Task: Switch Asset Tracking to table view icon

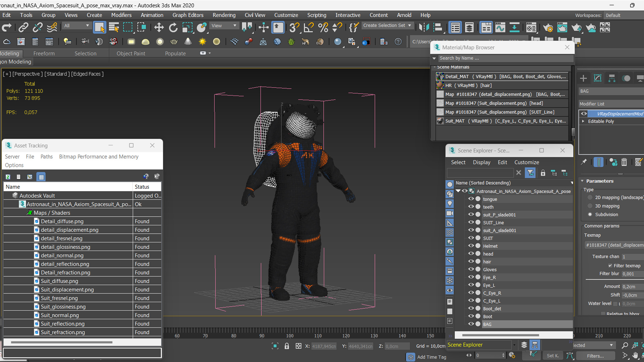Action: tap(41, 177)
